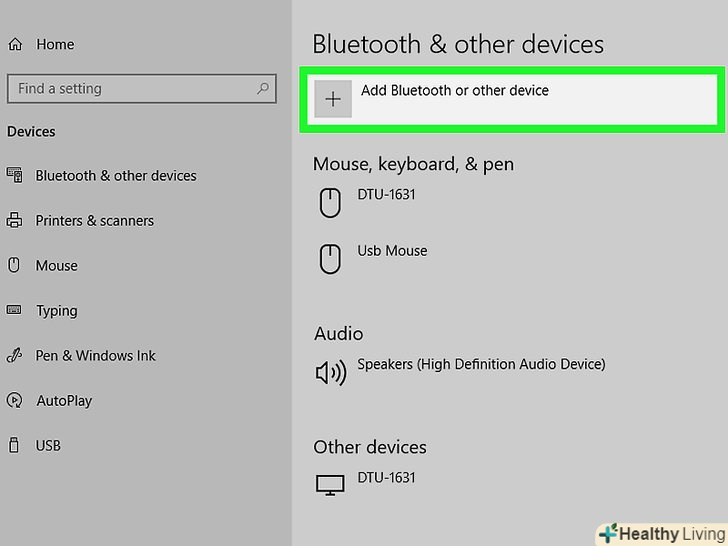Click the Find a setting search box

(130, 88)
